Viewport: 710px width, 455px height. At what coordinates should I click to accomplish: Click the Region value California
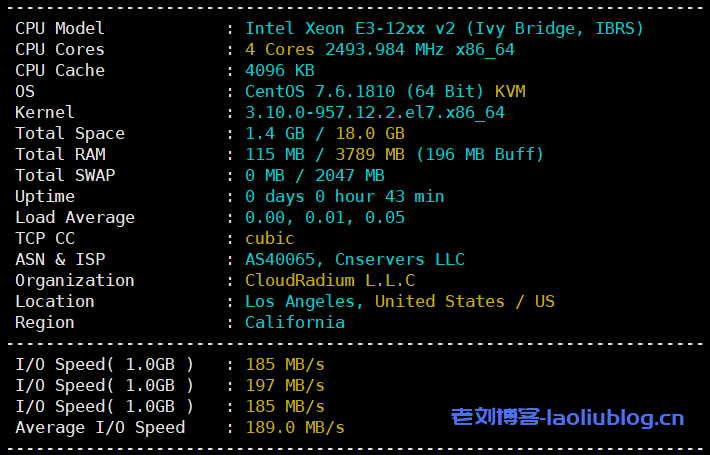(x=295, y=323)
